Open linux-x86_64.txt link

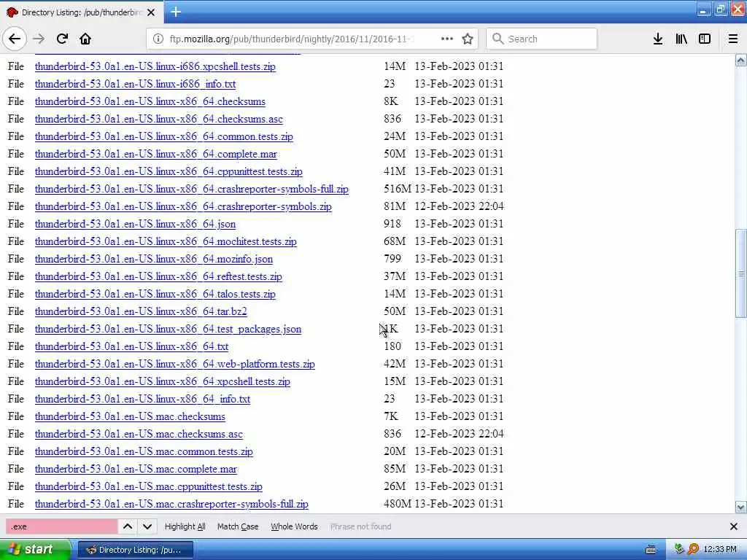[131, 346]
